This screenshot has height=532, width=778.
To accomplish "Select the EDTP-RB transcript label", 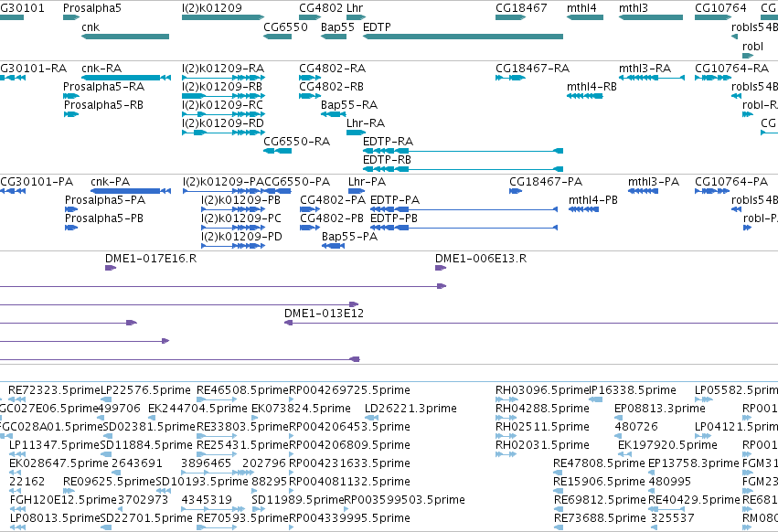I will (x=387, y=160).
